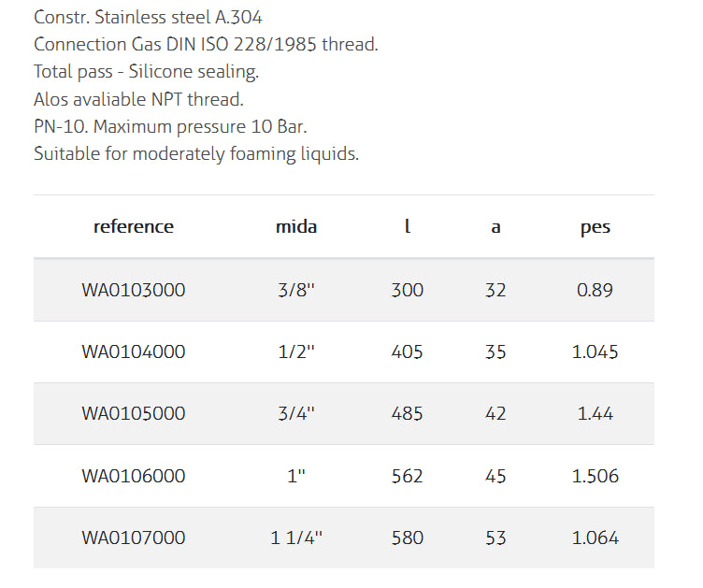Click the 'PN-10. Maximum pressure 10 Bar.' text
Viewport: 703px width, 588px height.
170,126
